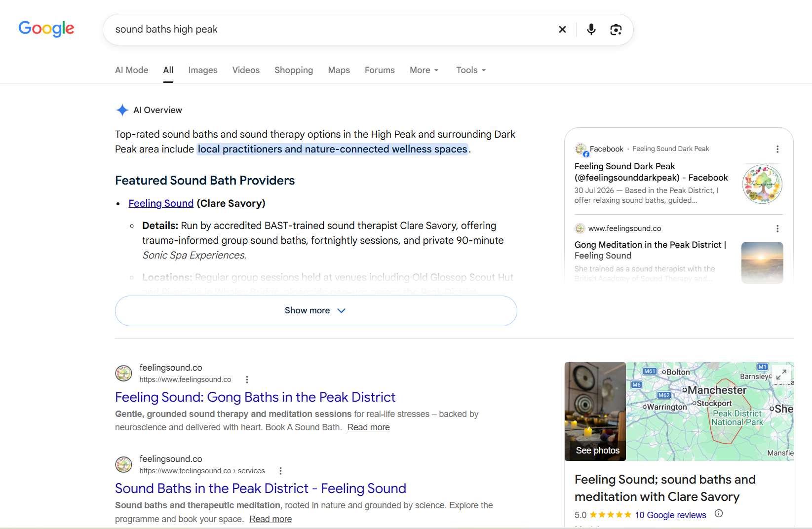Click the highlighted text 'local practitioners and nature-connected wellness spaces'
The width and height of the screenshot is (812, 529).
(x=333, y=149)
